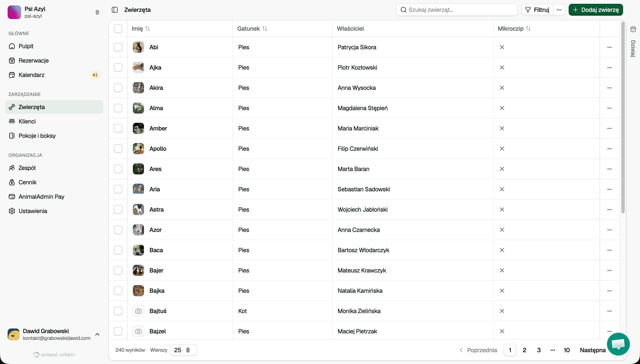
Task: Toggle the sidebar panel icon
Action: coord(115,10)
